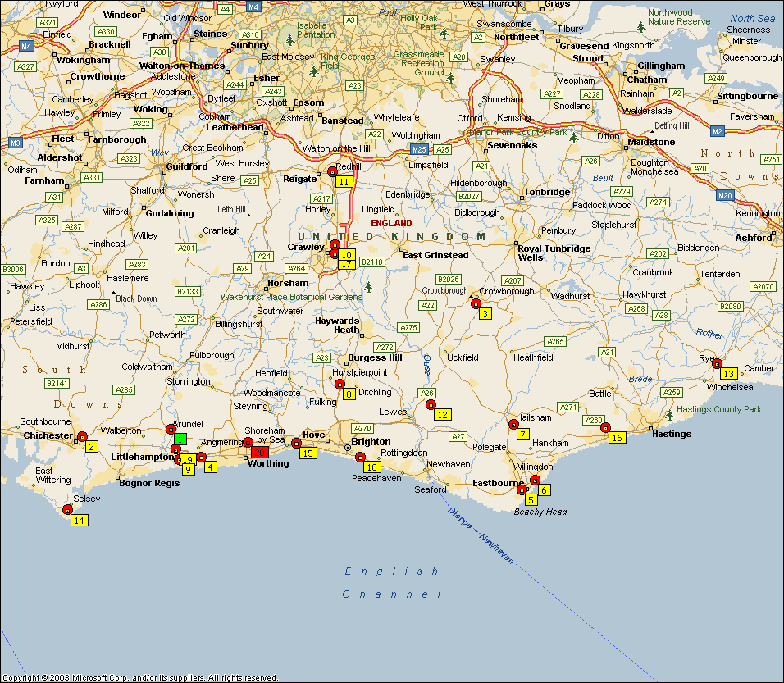784x683 pixels.
Task: Click the Dieppe - Newhaven ferry route label
Action: [481, 536]
